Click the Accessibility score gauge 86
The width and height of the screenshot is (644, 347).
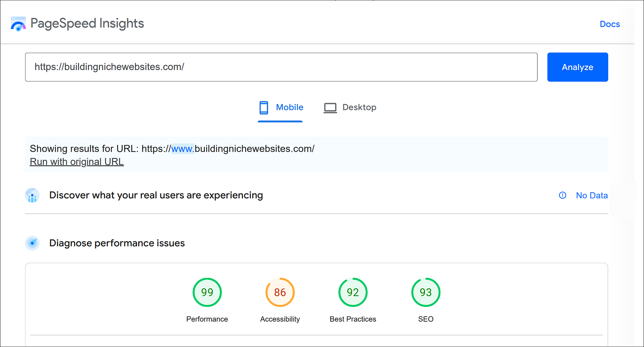tap(280, 292)
